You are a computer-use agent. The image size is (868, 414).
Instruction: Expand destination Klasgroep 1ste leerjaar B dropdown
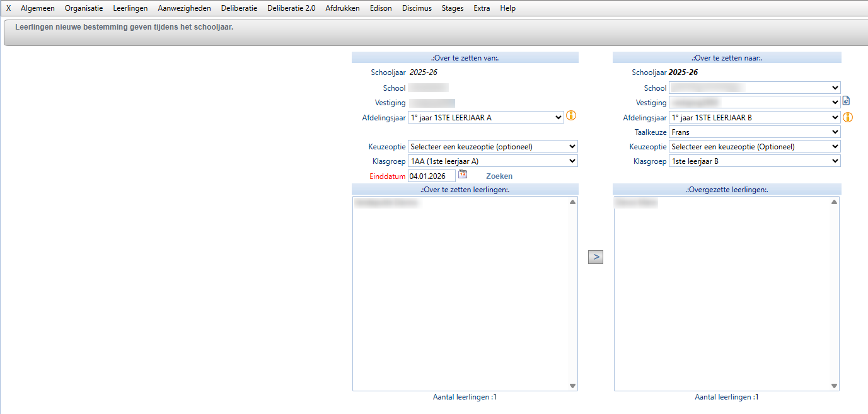coord(755,161)
